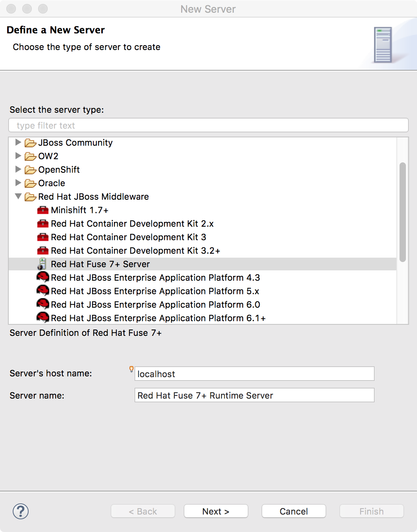Click the server type filter text field
Screen dimensions: 417x532
pyautogui.click(x=208, y=125)
